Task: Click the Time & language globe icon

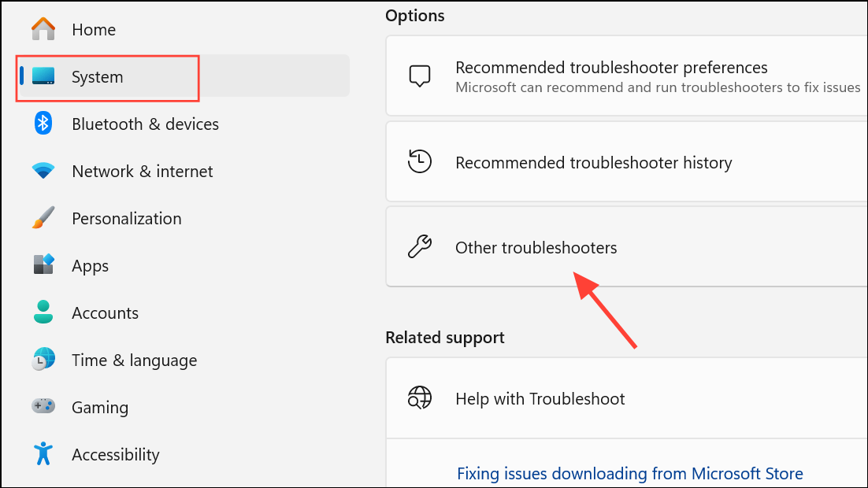Action: pos(43,359)
